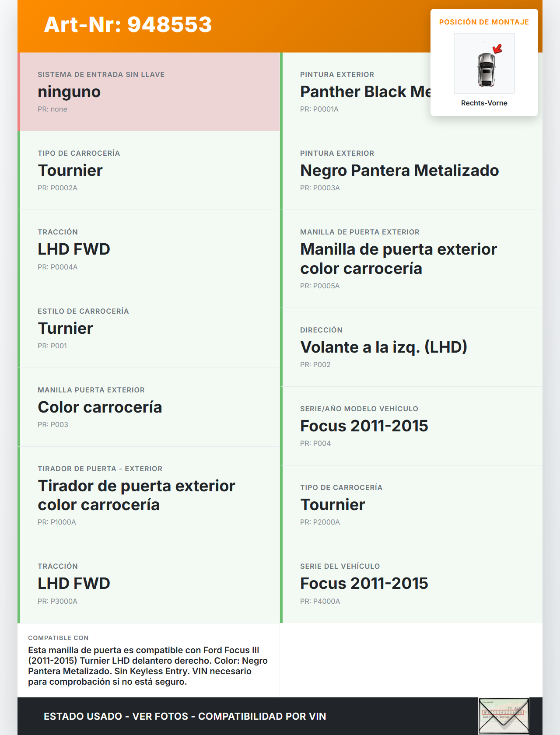This screenshot has width=560, height=735.
Task: Open the VIN document thumbnail in footer
Action: coord(504,716)
